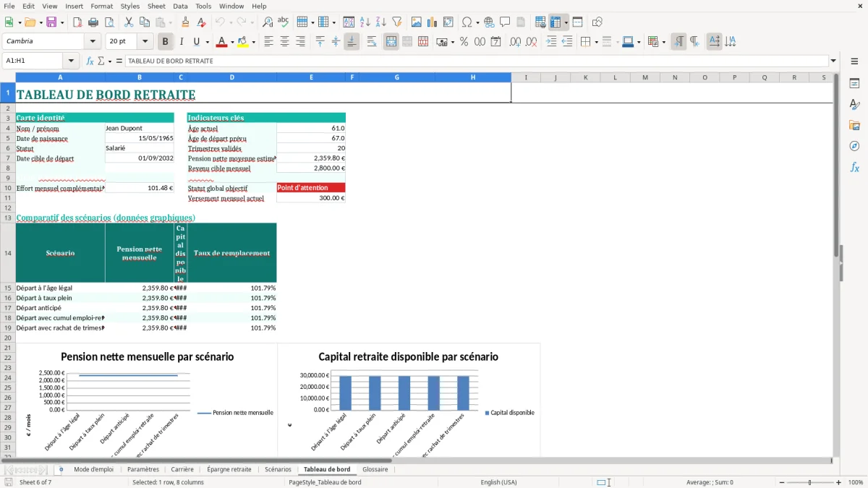868x488 pixels.
Task: Click the PageStyle_Tableau de bord status field
Action: point(325,482)
